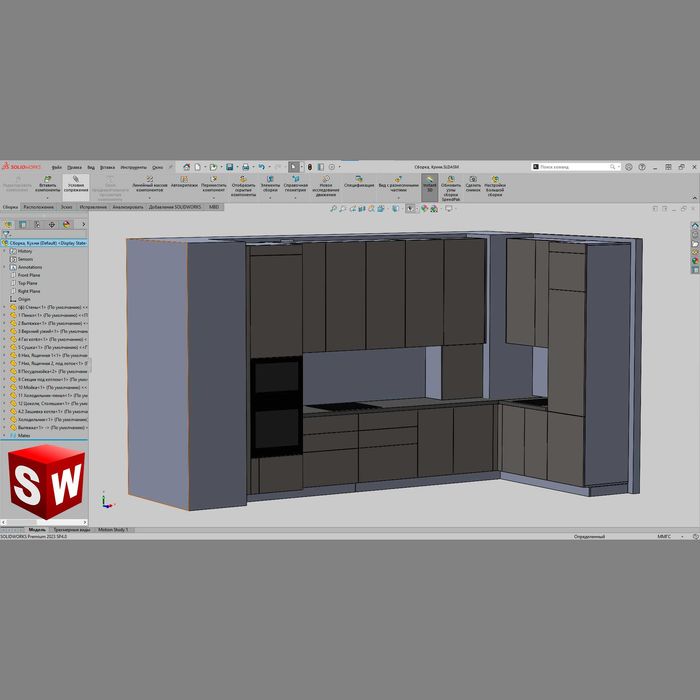This screenshot has width=700, height=700.
Task: Click Спецификация bill of materials tool
Action: pos(359,182)
